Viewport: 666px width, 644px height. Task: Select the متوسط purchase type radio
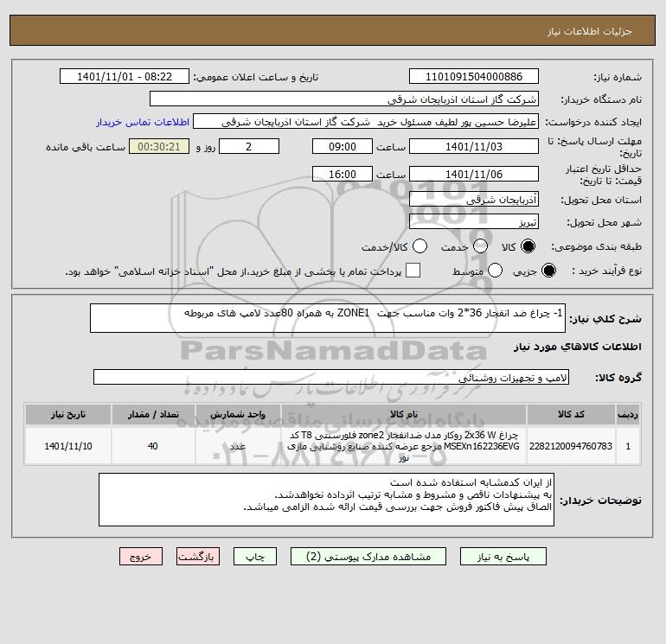coord(495,271)
